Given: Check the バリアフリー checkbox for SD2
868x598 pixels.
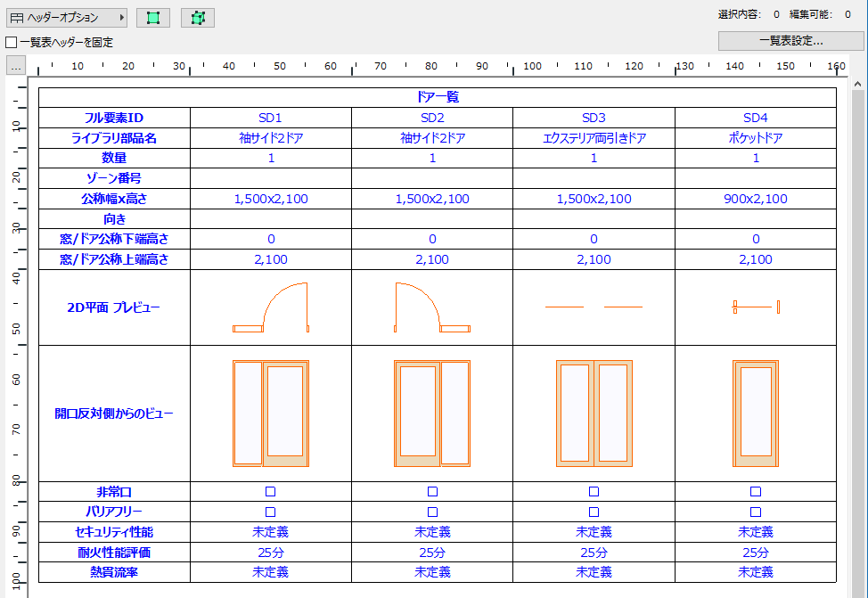Looking at the screenshot, I should pyautogui.click(x=432, y=511).
